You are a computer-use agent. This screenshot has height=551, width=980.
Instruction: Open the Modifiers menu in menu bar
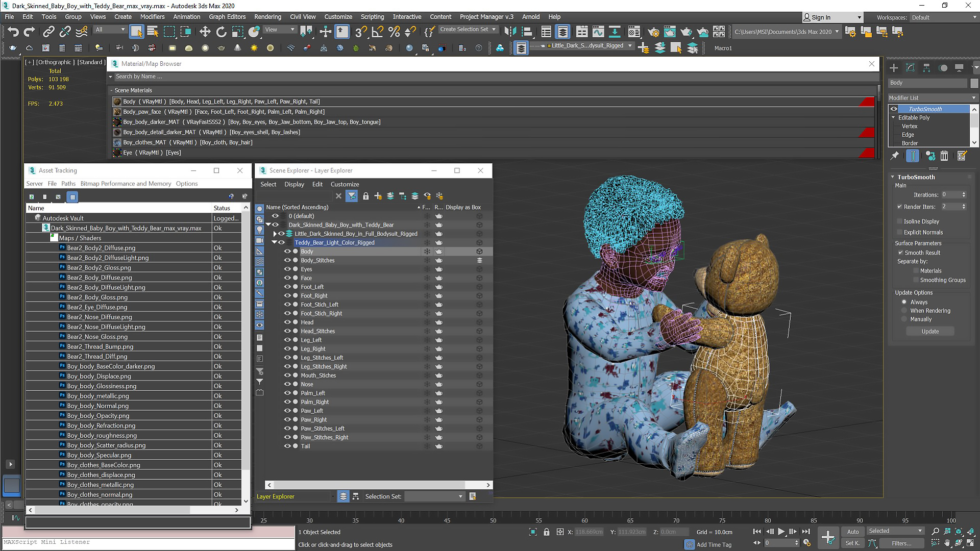(x=152, y=17)
